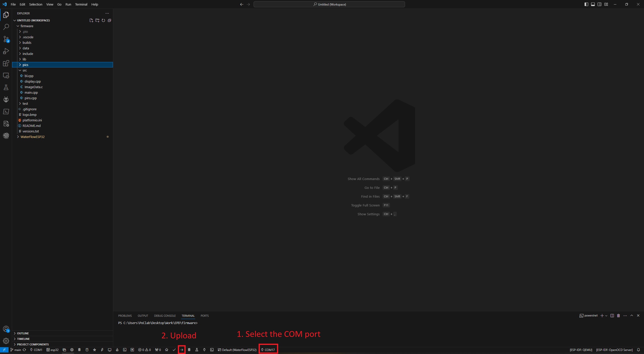The image size is (644, 354).
Task: Open the Search view in the activity bar
Action: [6, 27]
